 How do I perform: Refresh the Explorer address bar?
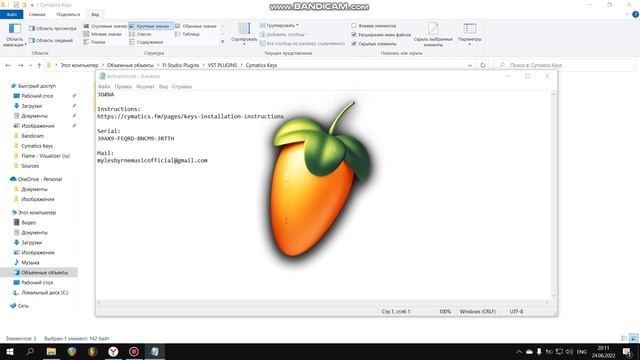coord(483,65)
